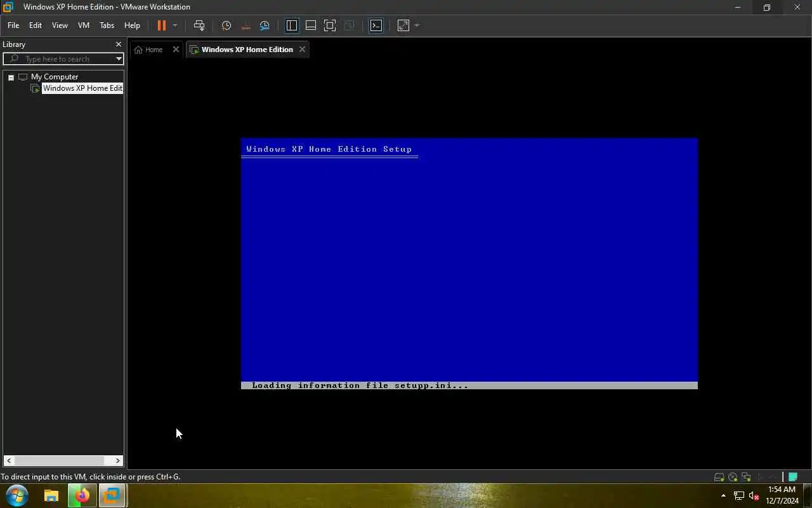The height and width of the screenshot is (508, 812).
Task: Open the File menu
Action: 13,25
